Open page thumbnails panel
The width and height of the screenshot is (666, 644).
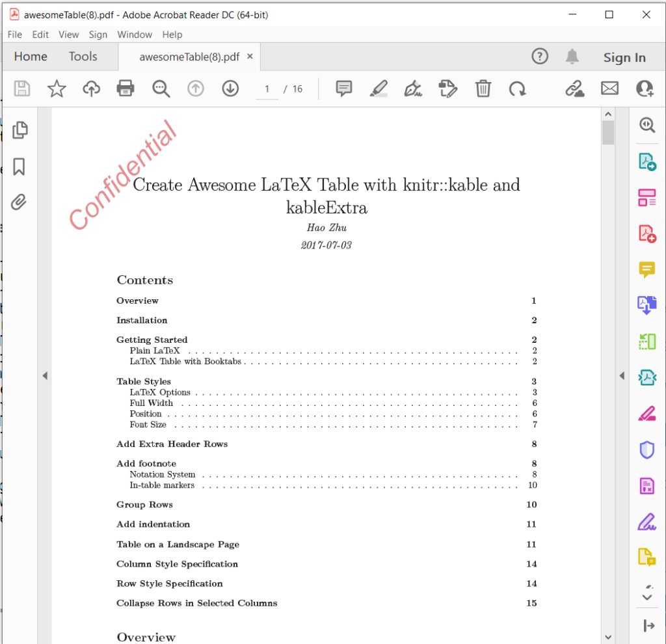pos(20,129)
